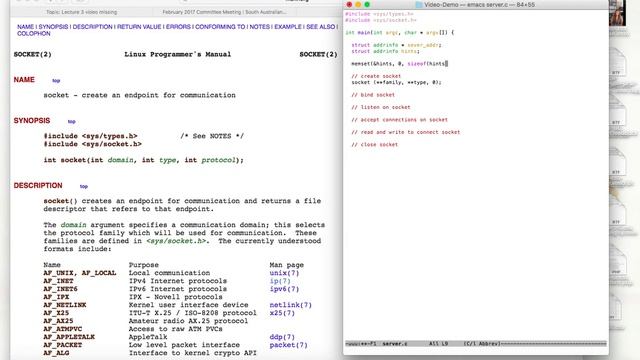The image size is (640, 360).
Task: Click the 'top' link beside the NAME heading
Action: pyautogui.click(x=56, y=81)
